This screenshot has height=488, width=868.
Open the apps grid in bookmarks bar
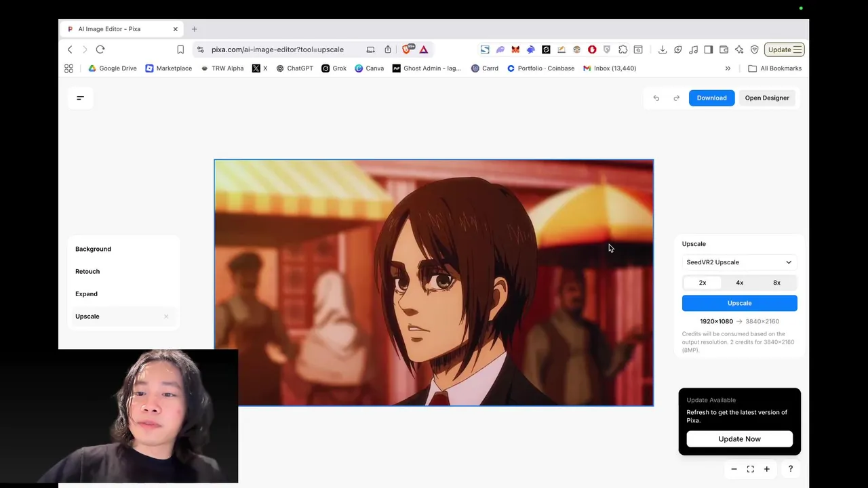click(x=68, y=68)
